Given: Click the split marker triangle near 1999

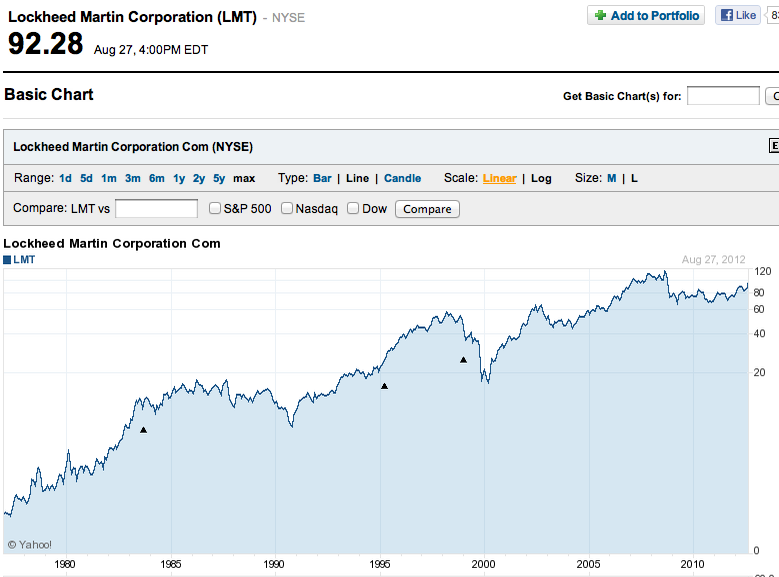Looking at the screenshot, I should pyautogui.click(x=463, y=360).
